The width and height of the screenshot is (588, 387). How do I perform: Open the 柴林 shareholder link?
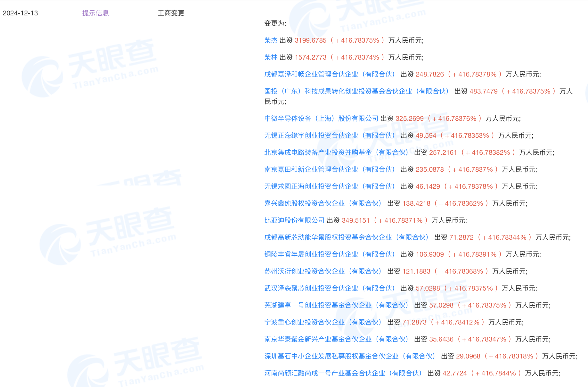[271, 57]
